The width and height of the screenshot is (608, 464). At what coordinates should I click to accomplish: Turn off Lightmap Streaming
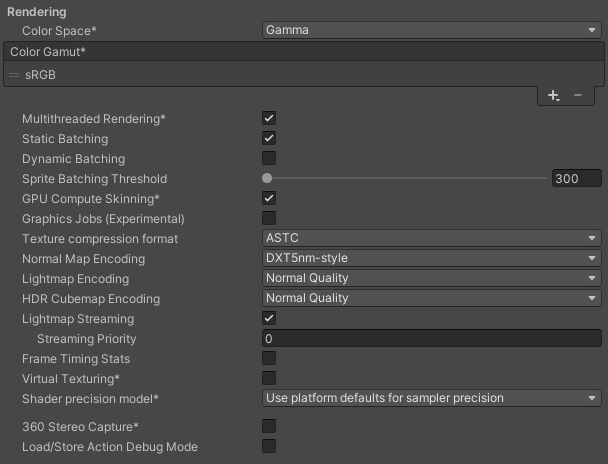point(269,319)
